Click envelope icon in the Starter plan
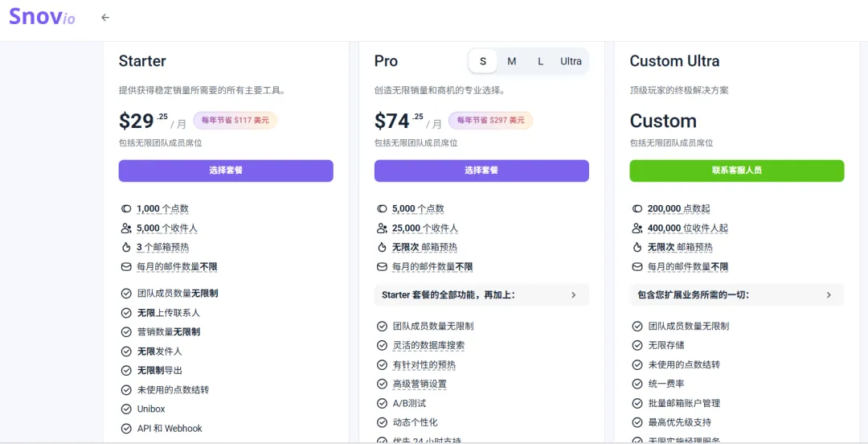Viewport: 868px width, 444px height. [x=126, y=266]
